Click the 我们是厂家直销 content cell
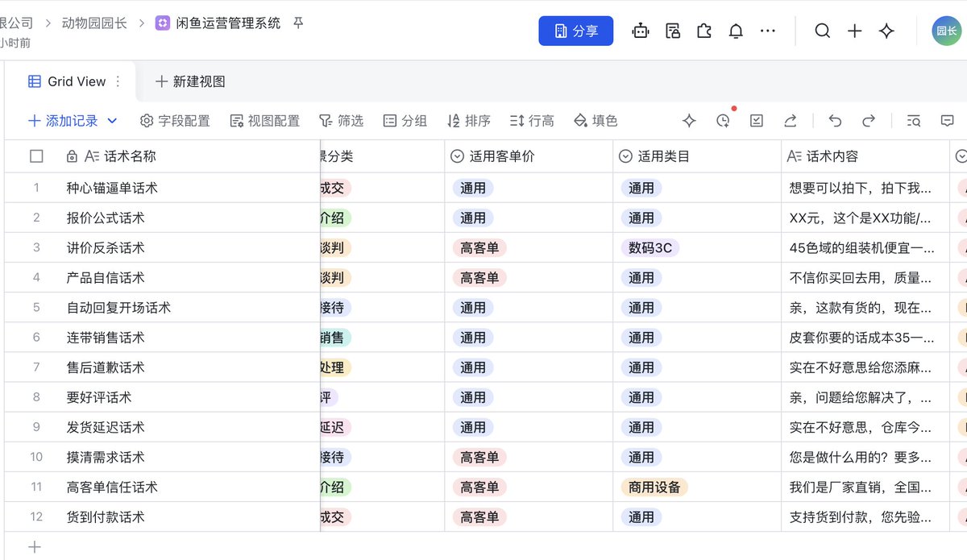967x560 pixels. coord(865,487)
